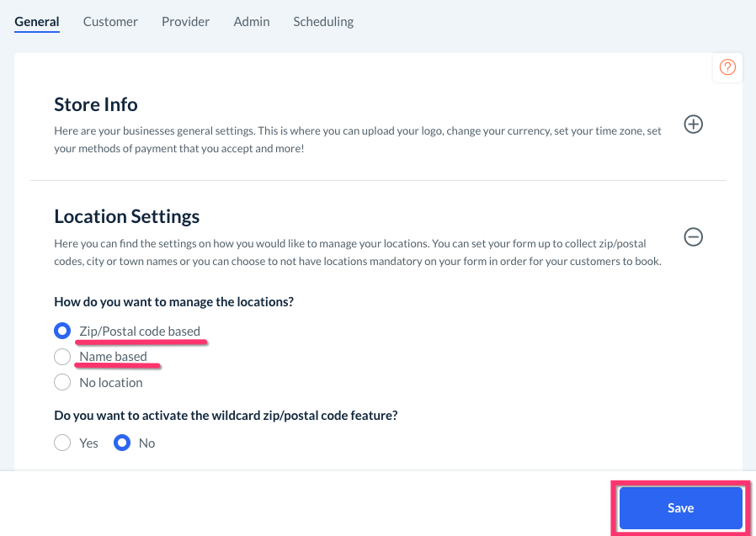Switch to the Customer tab
The width and height of the screenshot is (756, 536).
tap(110, 21)
